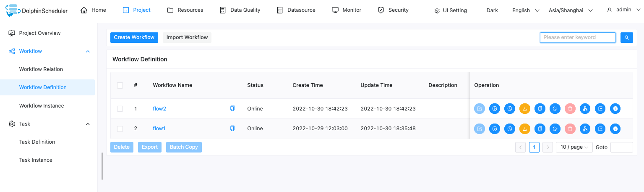Open timing settings for flow1

point(510,129)
